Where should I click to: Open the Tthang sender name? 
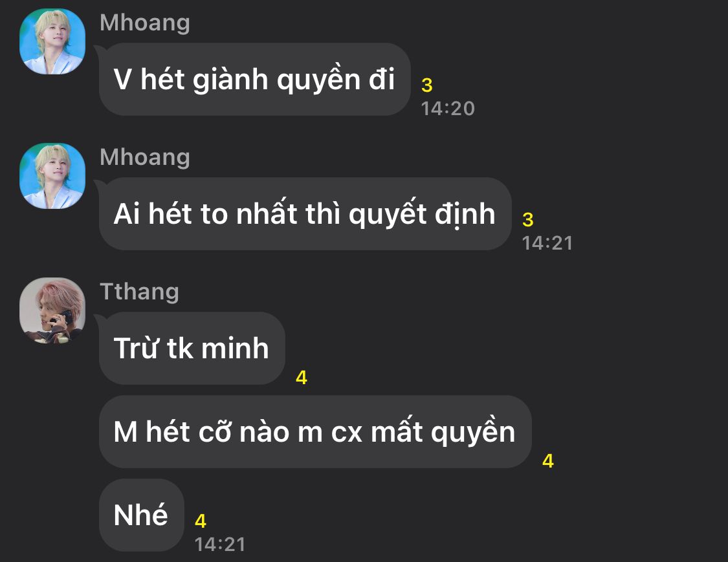[139, 292]
